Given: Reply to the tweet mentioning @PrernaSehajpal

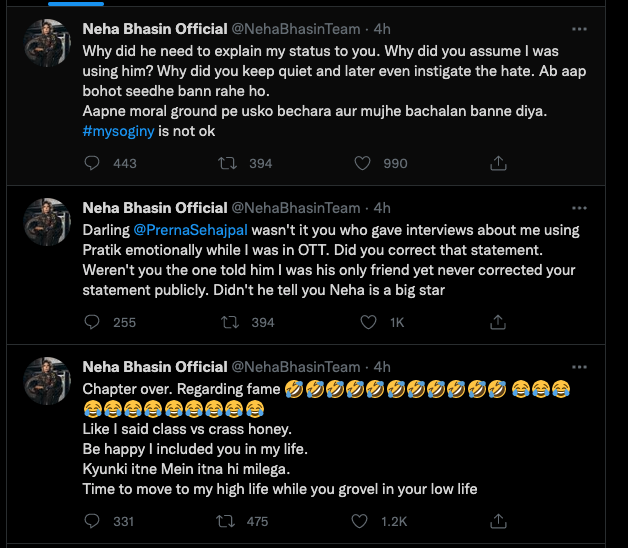Looking at the screenshot, I should click(92, 322).
